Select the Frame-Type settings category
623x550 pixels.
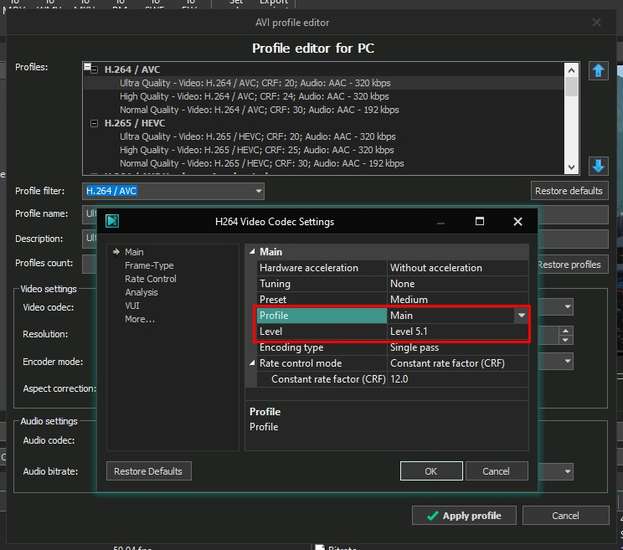click(x=149, y=265)
